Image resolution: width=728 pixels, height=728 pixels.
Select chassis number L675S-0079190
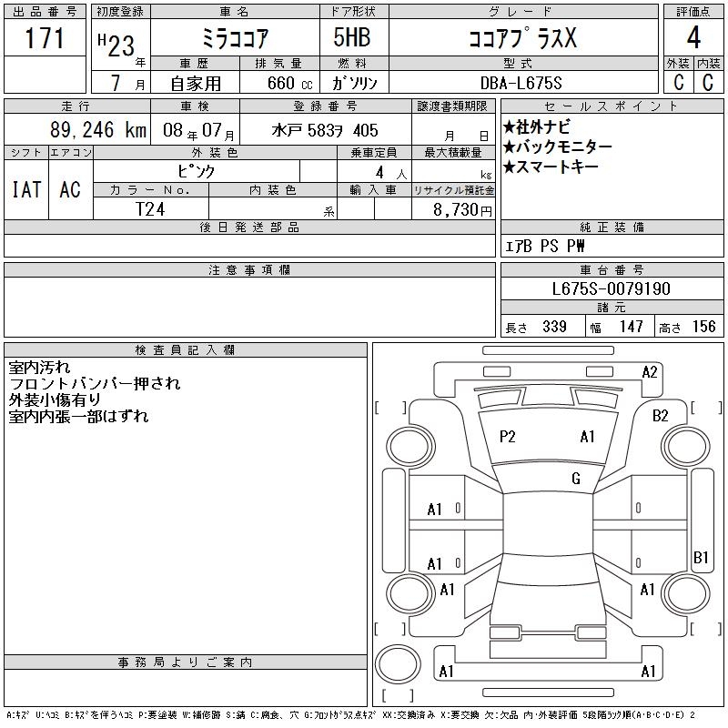(x=611, y=288)
